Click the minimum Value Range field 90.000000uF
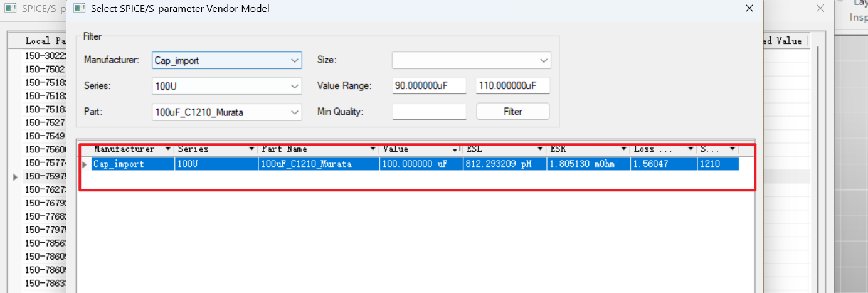868x293 pixels. click(x=429, y=86)
